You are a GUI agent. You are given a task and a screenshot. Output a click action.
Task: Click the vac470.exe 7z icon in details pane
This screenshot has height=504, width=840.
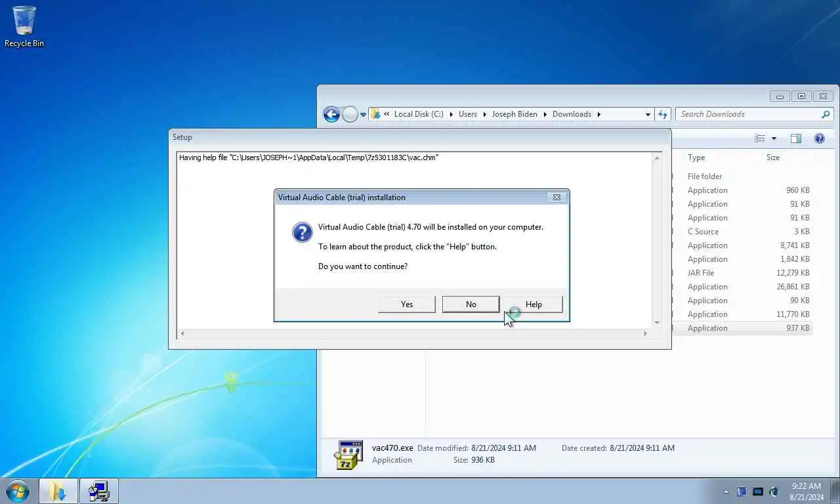click(x=348, y=455)
